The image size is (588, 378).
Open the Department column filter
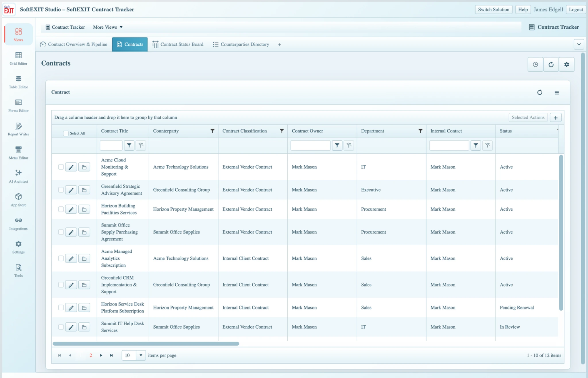420,131
